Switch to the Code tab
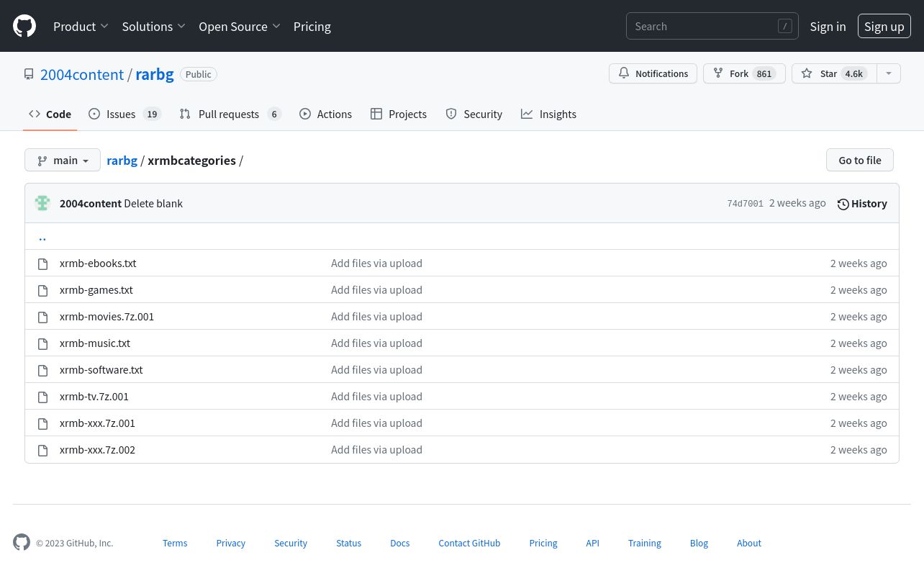 tap(50, 114)
